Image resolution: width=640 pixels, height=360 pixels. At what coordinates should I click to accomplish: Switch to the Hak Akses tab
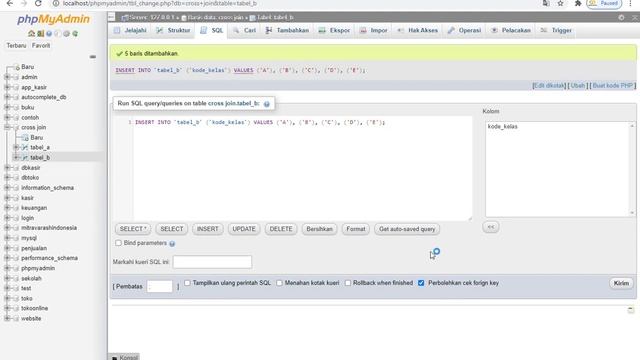418,30
